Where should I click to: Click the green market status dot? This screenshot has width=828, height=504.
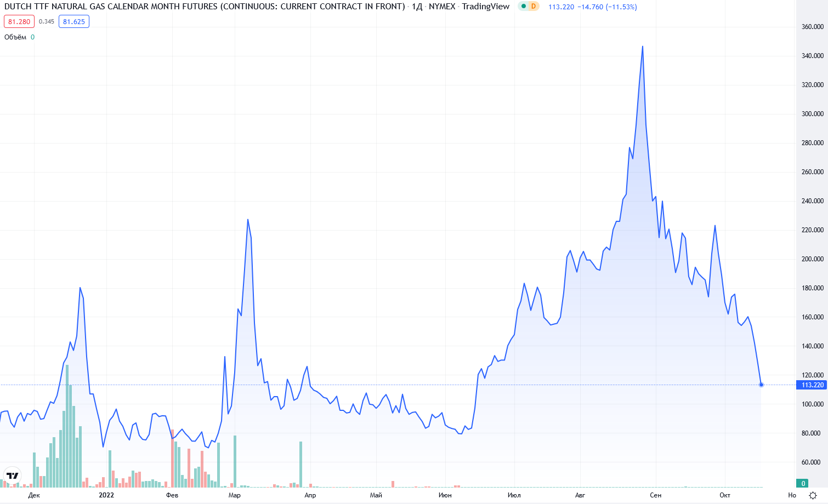point(524,7)
